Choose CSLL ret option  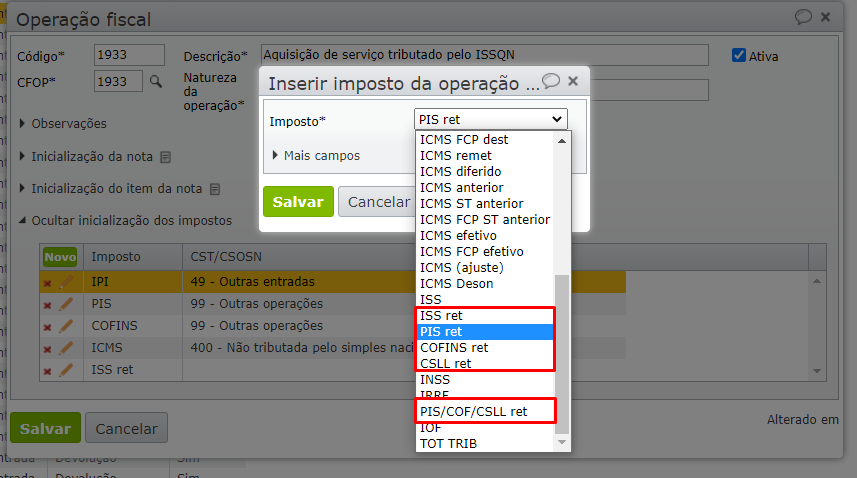(x=485, y=363)
